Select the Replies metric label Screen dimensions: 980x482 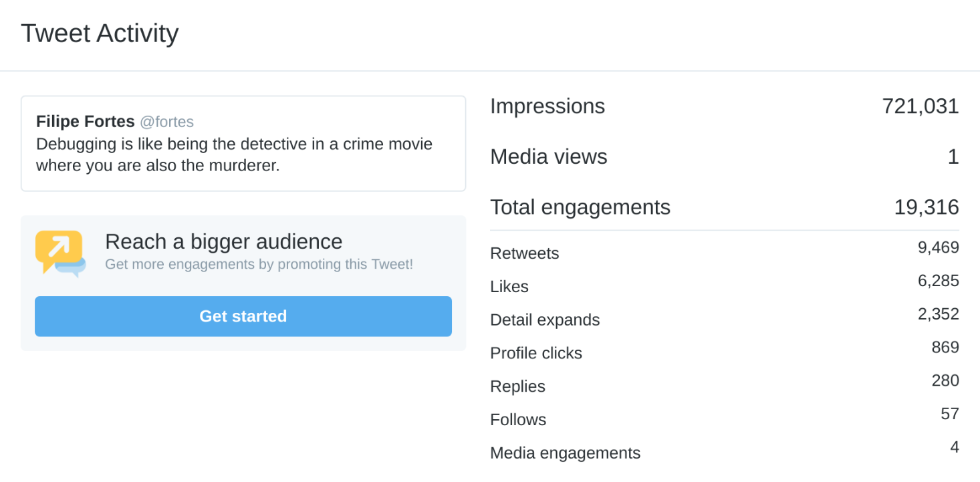pos(517,386)
